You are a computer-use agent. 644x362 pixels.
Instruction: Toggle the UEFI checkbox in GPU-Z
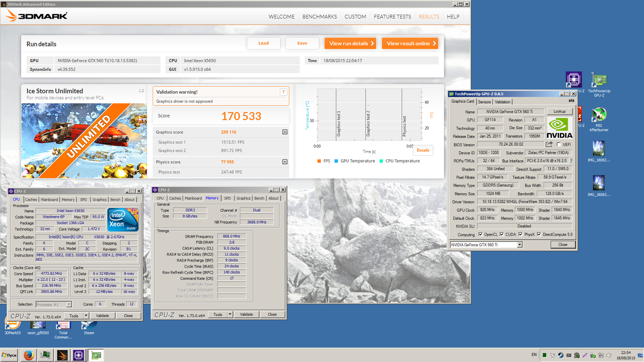pos(559,145)
